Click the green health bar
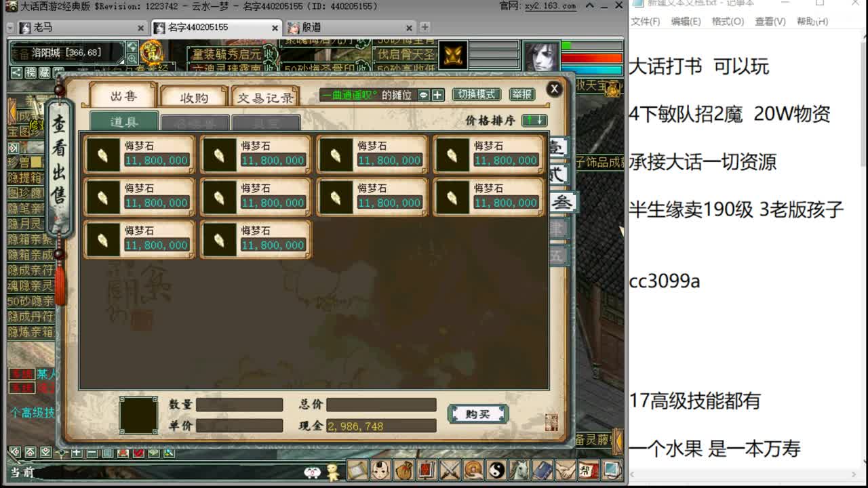Screen dimensions: 868x488 click(591, 45)
